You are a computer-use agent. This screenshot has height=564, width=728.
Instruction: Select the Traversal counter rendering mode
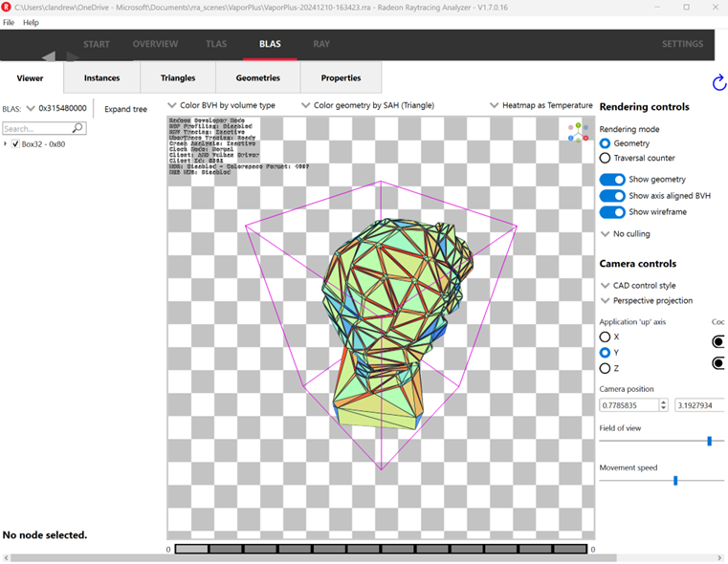pos(605,158)
